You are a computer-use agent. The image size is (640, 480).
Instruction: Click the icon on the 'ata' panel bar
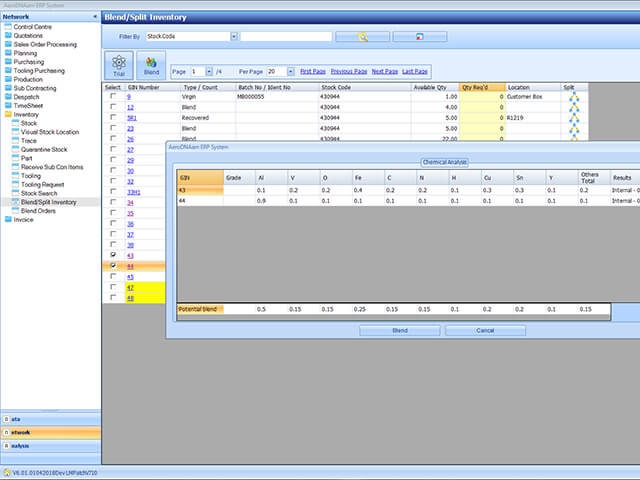(x=6, y=419)
